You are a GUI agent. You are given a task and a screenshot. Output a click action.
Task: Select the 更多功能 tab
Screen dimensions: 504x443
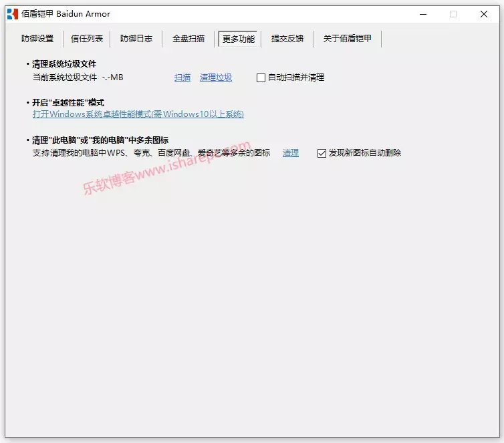click(239, 39)
